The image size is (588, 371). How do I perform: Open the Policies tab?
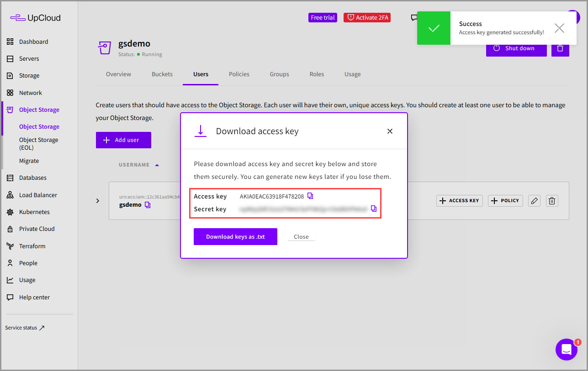[x=239, y=74]
